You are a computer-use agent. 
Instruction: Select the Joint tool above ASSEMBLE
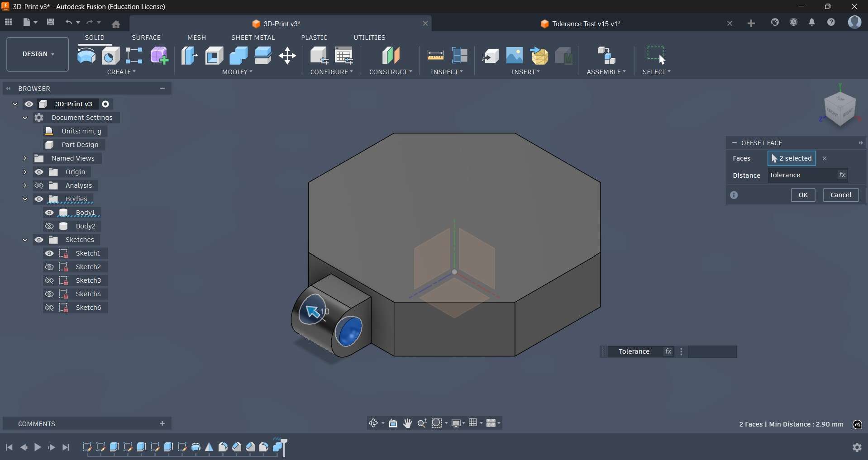pos(607,56)
